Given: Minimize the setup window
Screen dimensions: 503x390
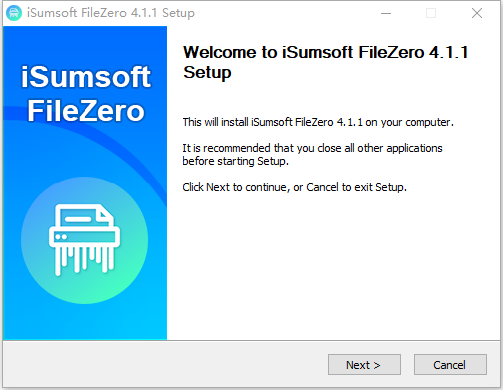Looking at the screenshot, I should 386,13.
